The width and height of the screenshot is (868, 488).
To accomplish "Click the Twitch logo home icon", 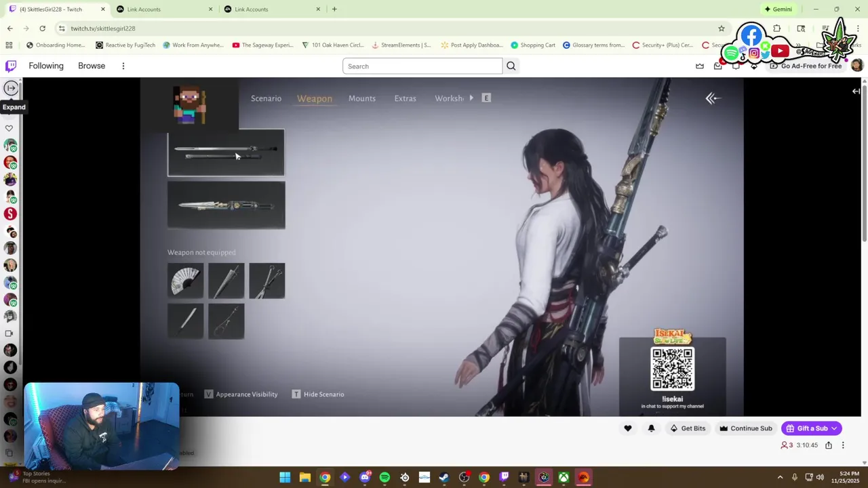I will (x=11, y=66).
